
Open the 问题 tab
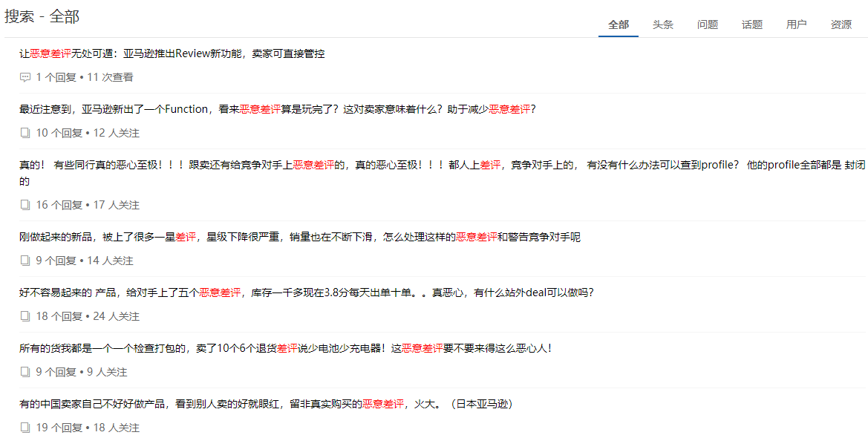(x=708, y=24)
